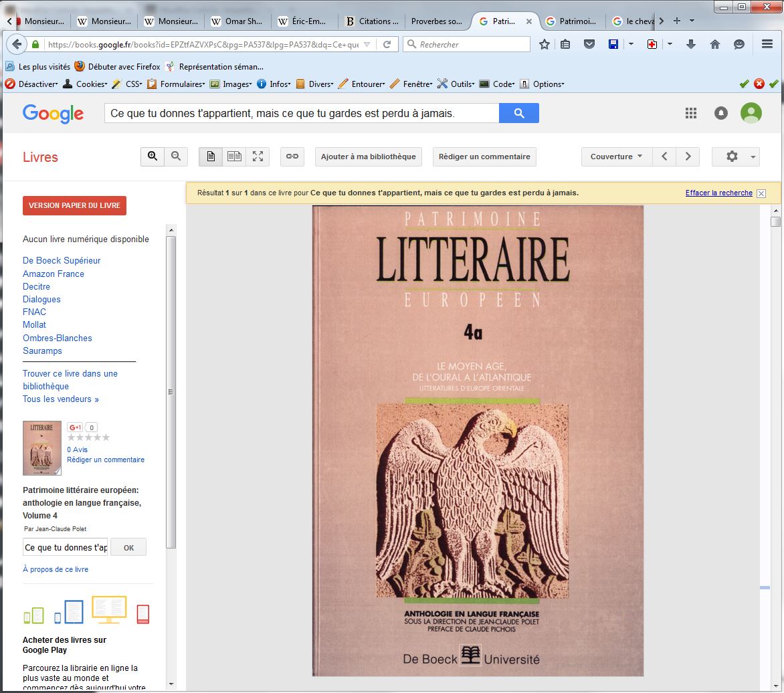This screenshot has height=693, width=784.
Task: Click the blue Google search button
Action: tap(518, 113)
